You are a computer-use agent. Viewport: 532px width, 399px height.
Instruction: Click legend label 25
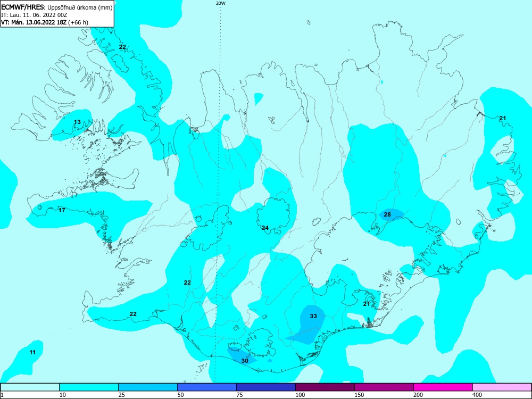(x=122, y=395)
